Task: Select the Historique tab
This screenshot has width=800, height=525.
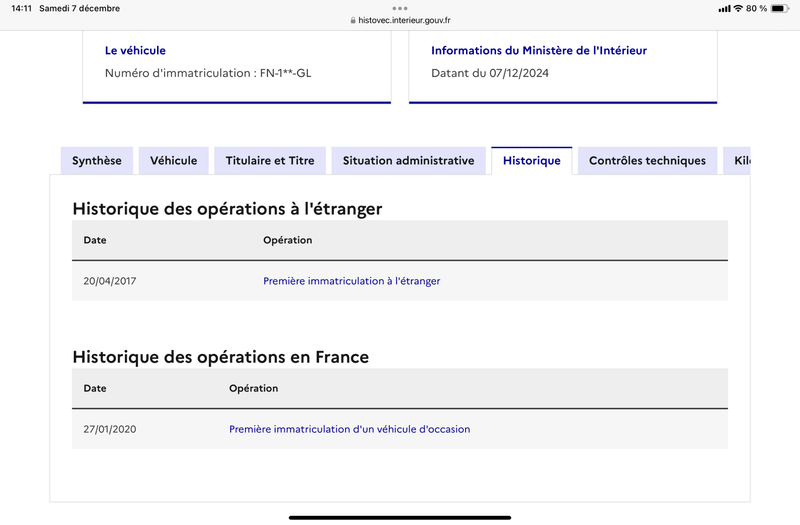Action: point(532,161)
